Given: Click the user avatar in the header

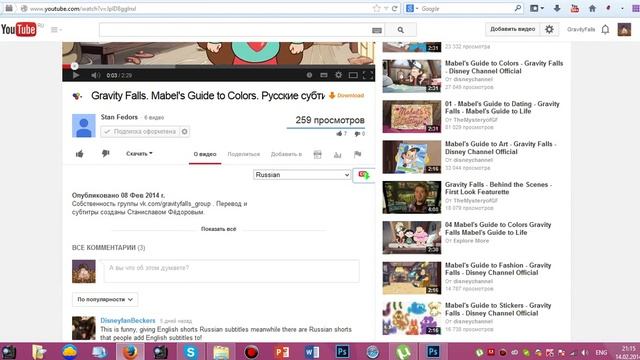Looking at the screenshot, I should pos(624,29).
